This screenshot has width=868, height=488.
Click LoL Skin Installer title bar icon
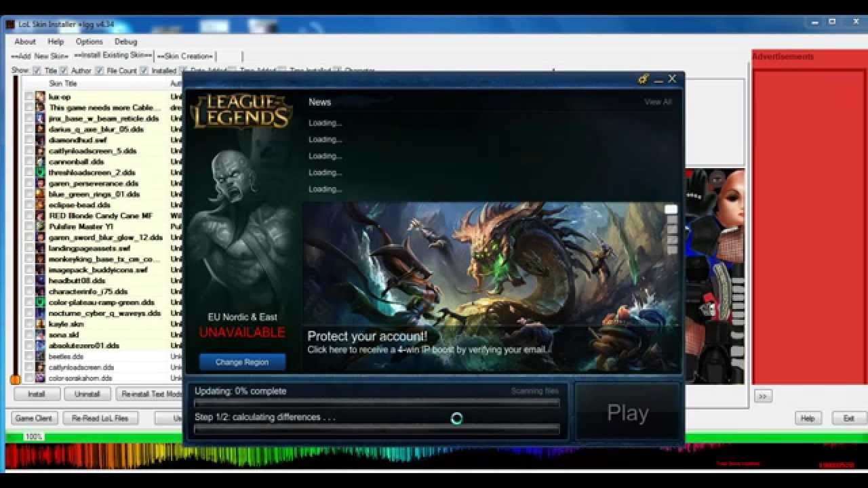[10, 24]
